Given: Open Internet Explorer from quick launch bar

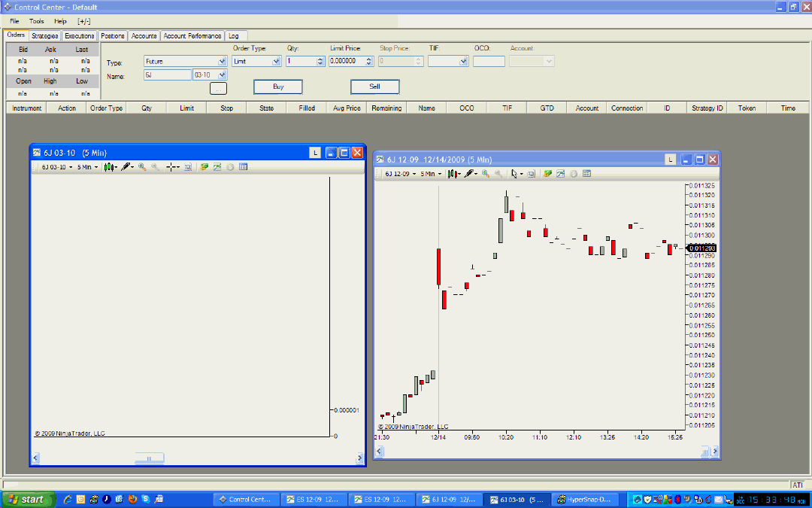Looking at the screenshot, I should [68, 499].
